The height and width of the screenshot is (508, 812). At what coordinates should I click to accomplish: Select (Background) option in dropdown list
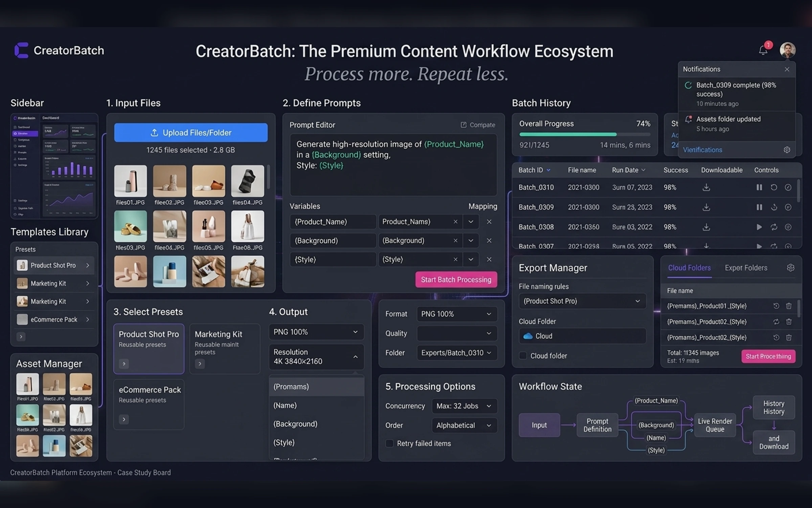coord(316,424)
